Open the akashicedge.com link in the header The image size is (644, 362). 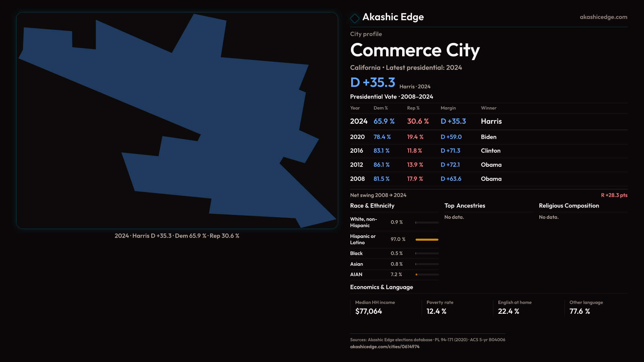[603, 17]
